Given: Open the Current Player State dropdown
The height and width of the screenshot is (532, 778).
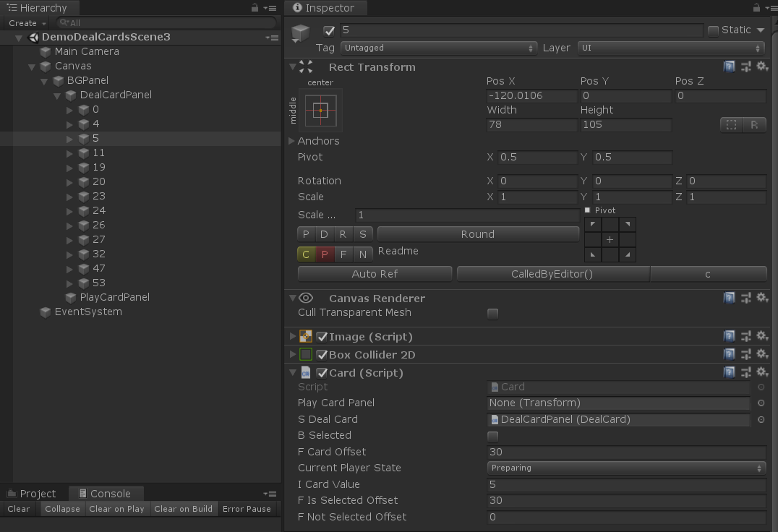Looking at the screenshot, I should click(626, 468).
